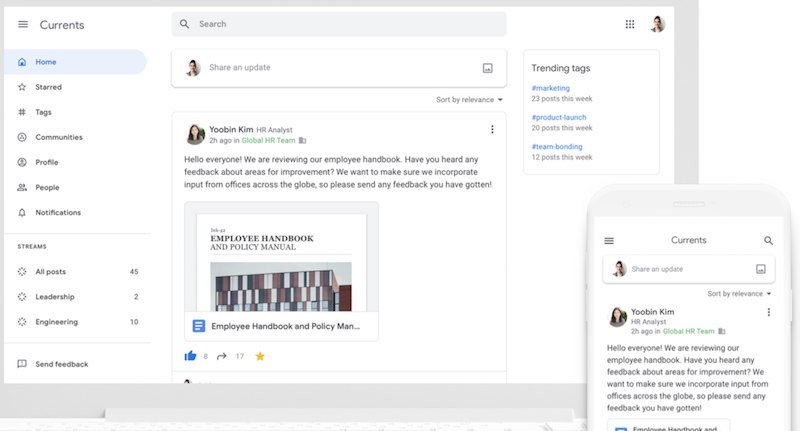Viewport: 800px width, 431px height.
Task: Click the #product-launch trending tag
Action: (559, 117)
